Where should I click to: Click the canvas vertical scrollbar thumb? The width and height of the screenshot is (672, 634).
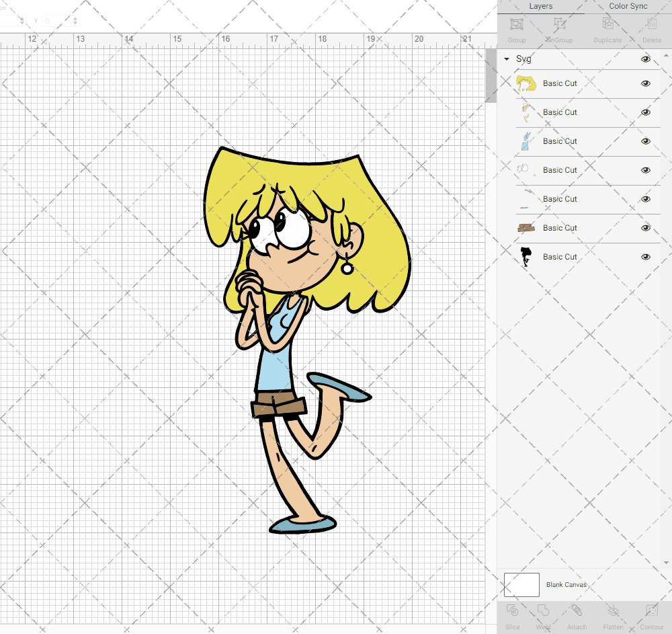click(x=491, y=75)
